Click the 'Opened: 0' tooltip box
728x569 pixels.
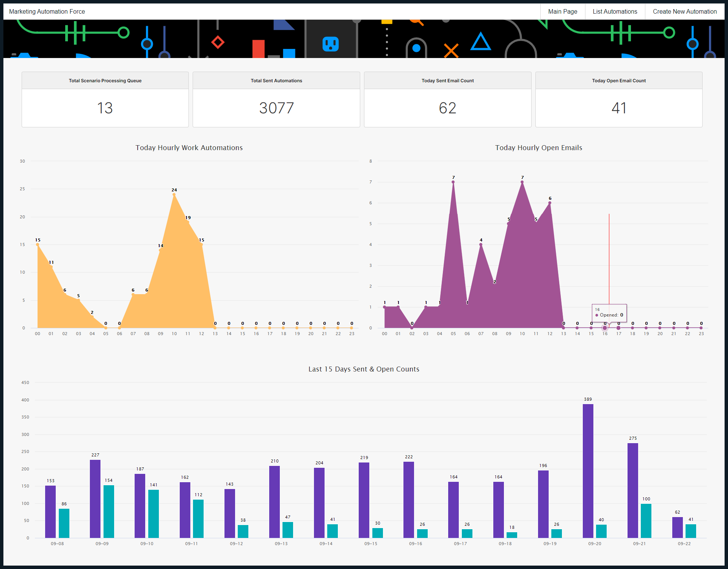(609, 313)
